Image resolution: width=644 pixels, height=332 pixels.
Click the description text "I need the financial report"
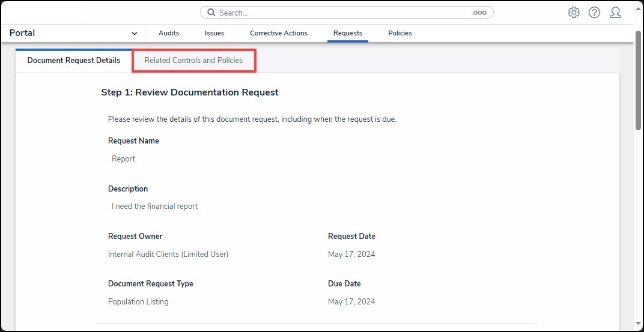pos(155,207)
